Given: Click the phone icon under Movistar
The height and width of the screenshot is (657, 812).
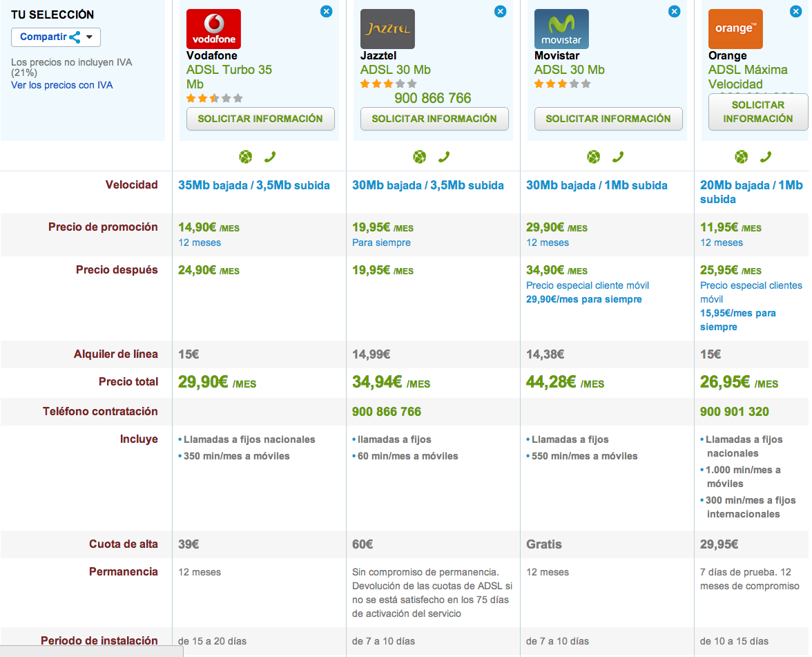Looking at the screenshot, I should click(618, 156).
